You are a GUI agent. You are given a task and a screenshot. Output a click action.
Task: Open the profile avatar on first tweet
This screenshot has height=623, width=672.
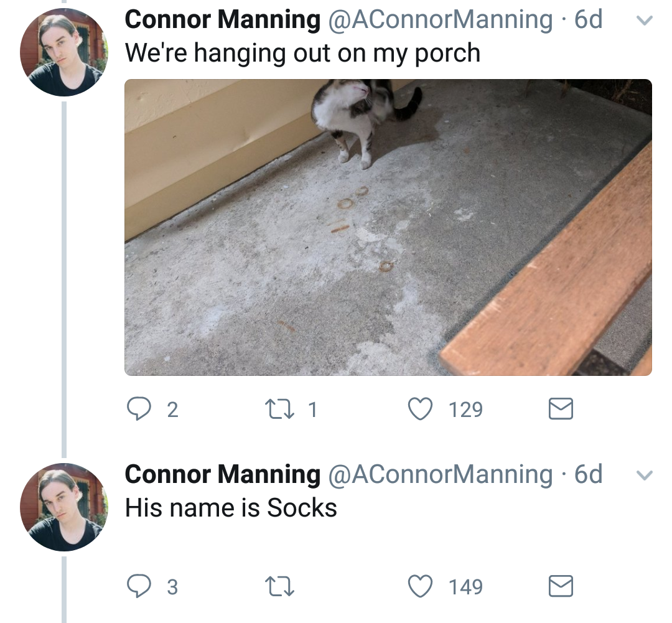(64, 52)
